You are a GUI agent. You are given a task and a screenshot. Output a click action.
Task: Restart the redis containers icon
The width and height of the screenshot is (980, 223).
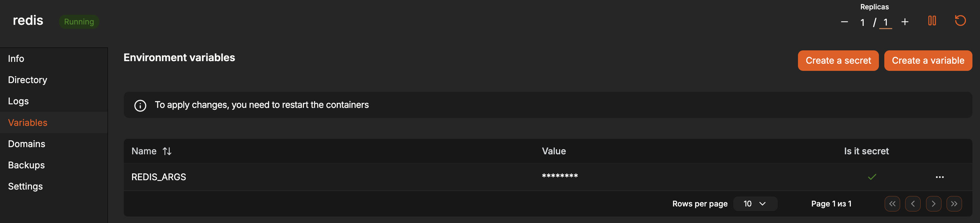960,21
